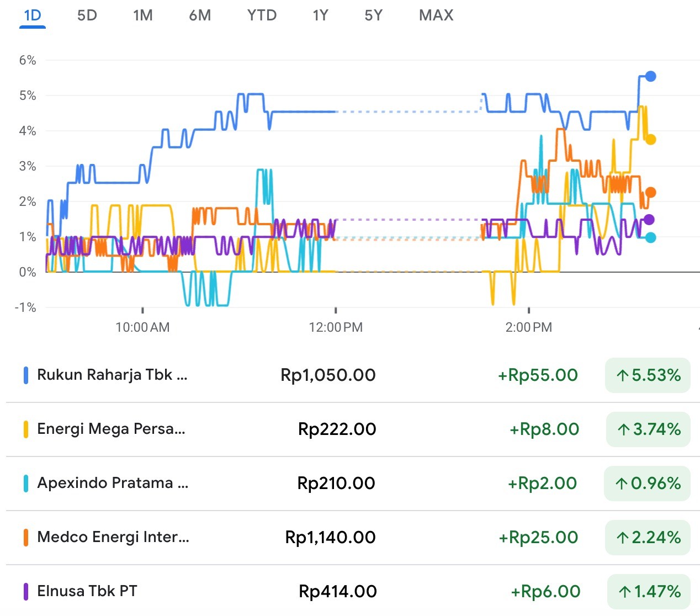The width and height of the screenshot is (700, 616).
Task: Click the +Rp6.00 change amount
Action: pos(545,592)
